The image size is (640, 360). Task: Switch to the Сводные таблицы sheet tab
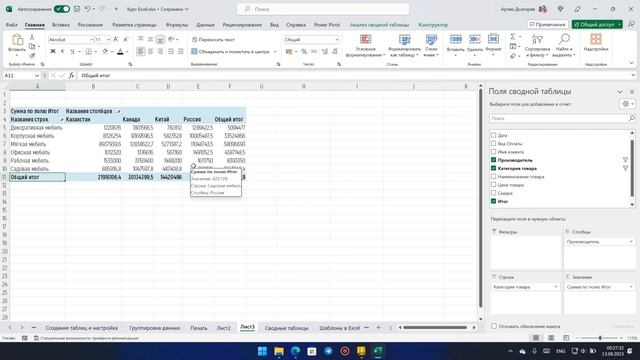[287, 328]
